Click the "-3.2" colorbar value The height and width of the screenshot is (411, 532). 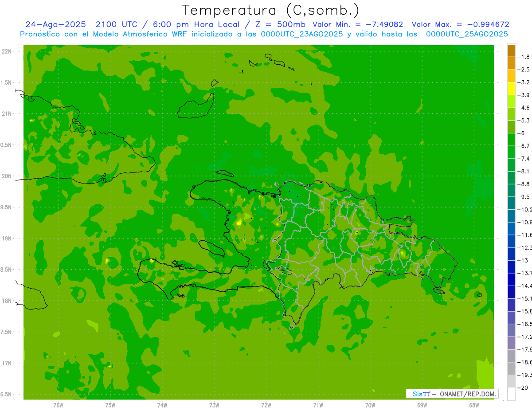point(524,82)
